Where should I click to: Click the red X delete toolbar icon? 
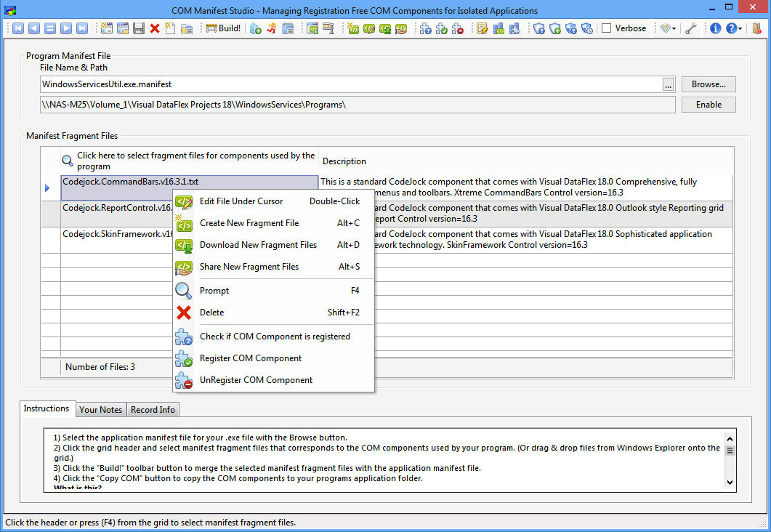tap(155, 28)
